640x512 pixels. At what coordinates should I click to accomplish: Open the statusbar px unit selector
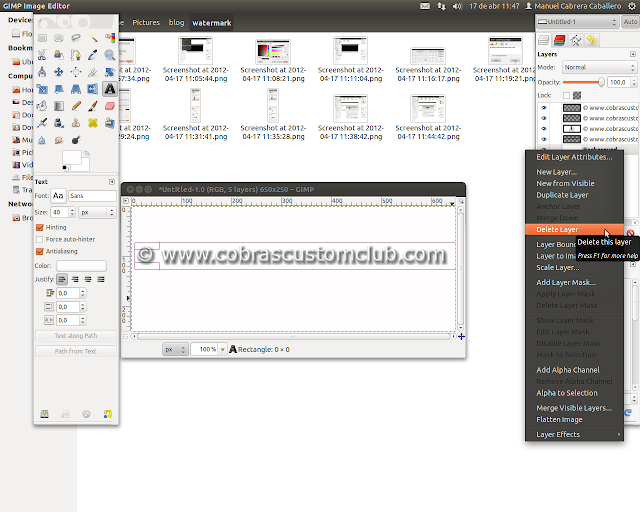pyautogui.click(x=175, y=349)
